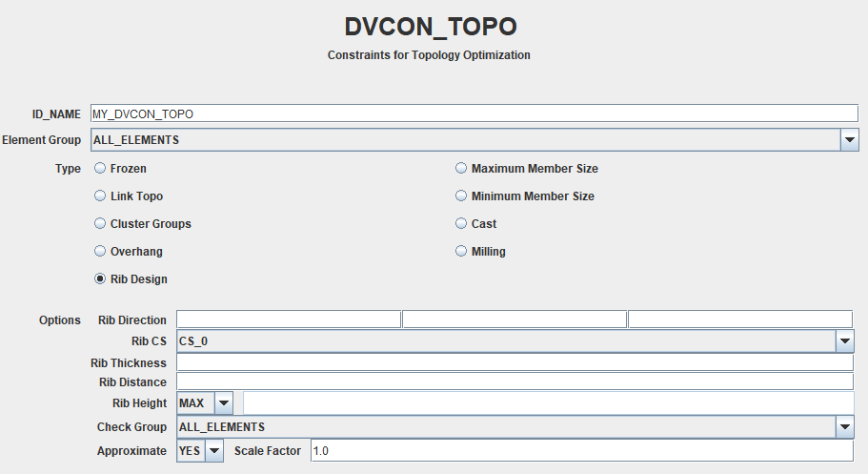
Task: Pick the Cast constraint type
Action: [461, 224]
